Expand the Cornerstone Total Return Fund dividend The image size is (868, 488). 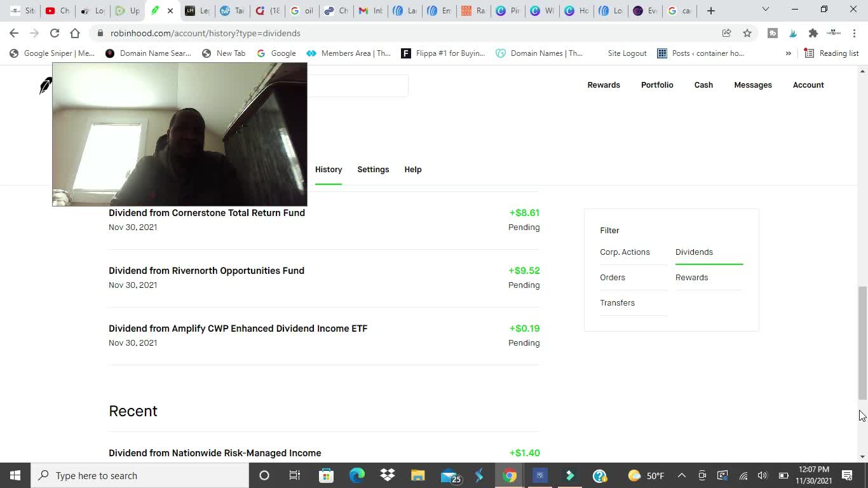[324, 220]
